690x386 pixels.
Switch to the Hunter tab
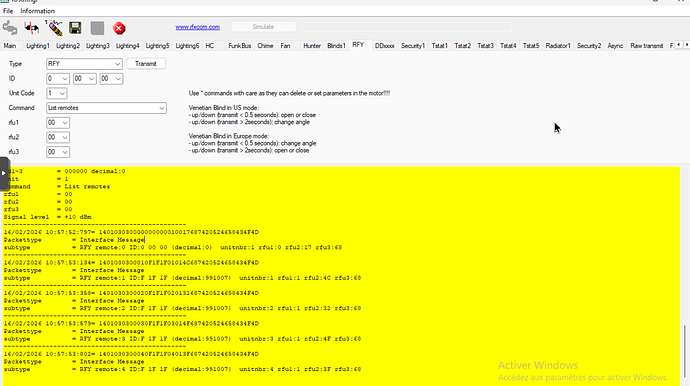tap(312, 46)
